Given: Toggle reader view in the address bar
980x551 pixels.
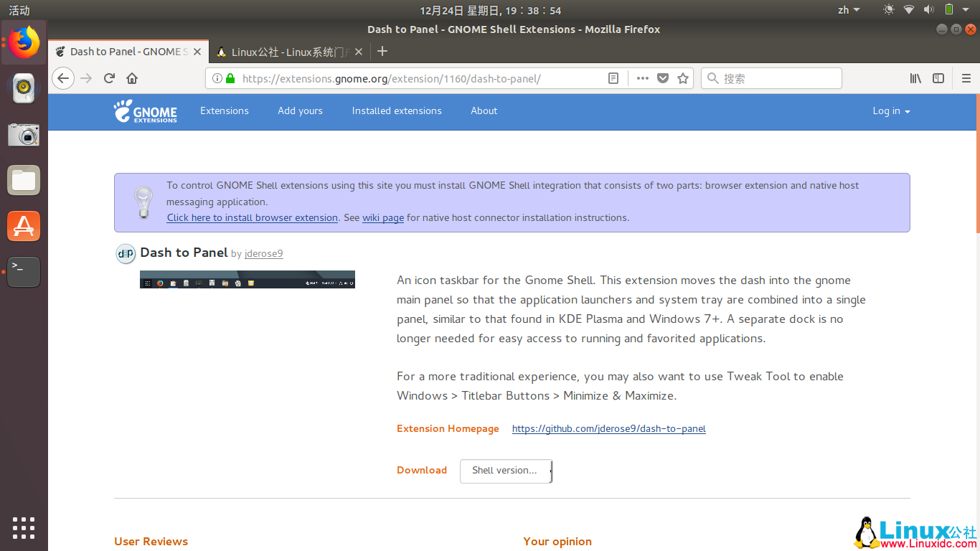Looking at the screenshot, I should tap(613, 78).
